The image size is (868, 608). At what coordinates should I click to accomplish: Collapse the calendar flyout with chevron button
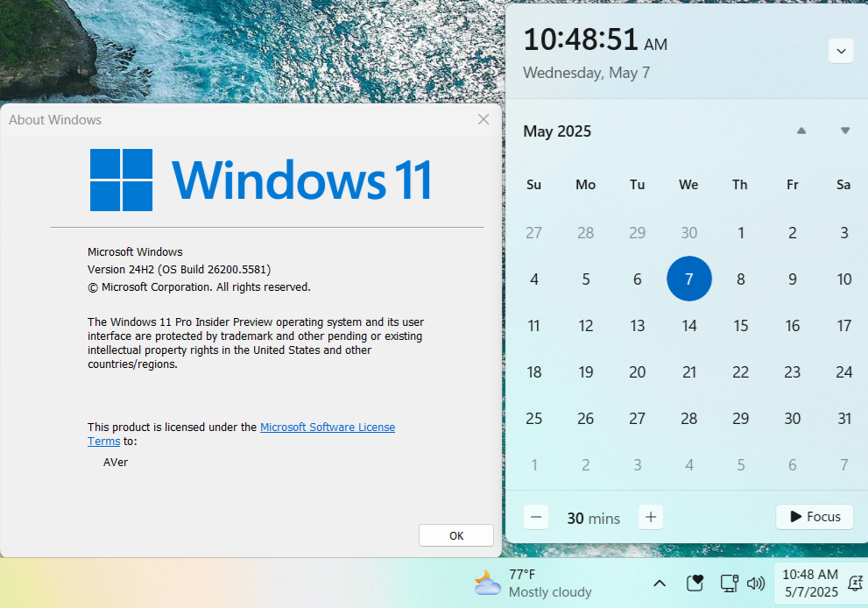(841, 52)
